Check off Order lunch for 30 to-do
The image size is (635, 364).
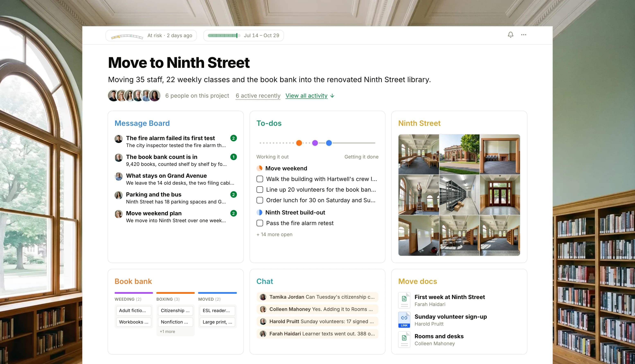[x=260, y=200]
